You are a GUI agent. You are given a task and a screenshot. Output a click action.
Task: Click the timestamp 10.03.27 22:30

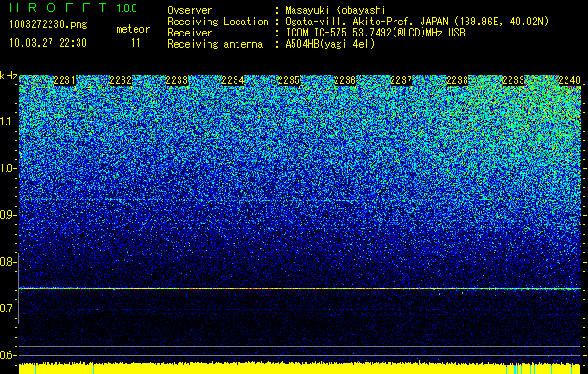[x=49, y=43]
